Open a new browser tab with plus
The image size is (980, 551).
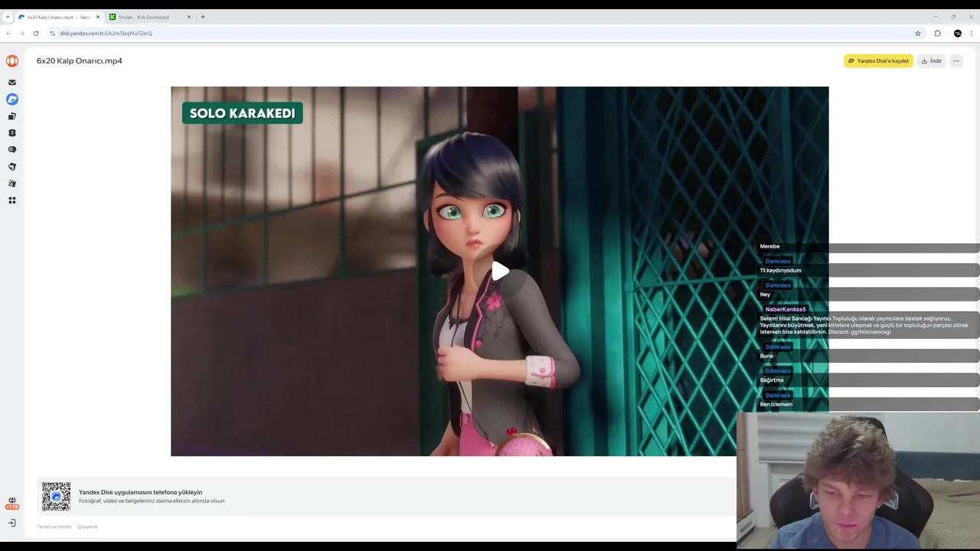click(203, 17)
